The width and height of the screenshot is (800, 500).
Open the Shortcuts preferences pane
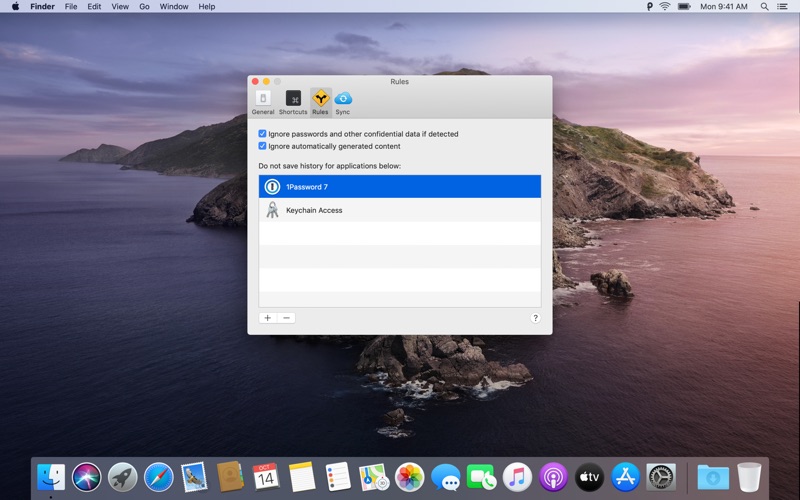[293, 101]
